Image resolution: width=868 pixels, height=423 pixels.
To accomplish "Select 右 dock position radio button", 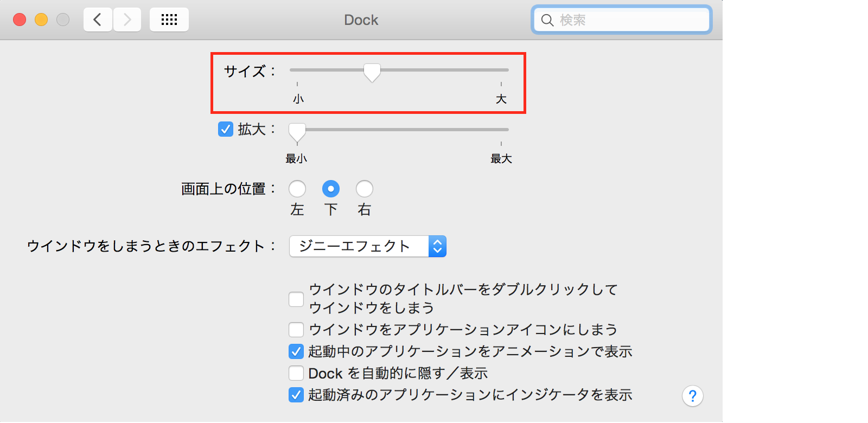I will coord(365,189).
